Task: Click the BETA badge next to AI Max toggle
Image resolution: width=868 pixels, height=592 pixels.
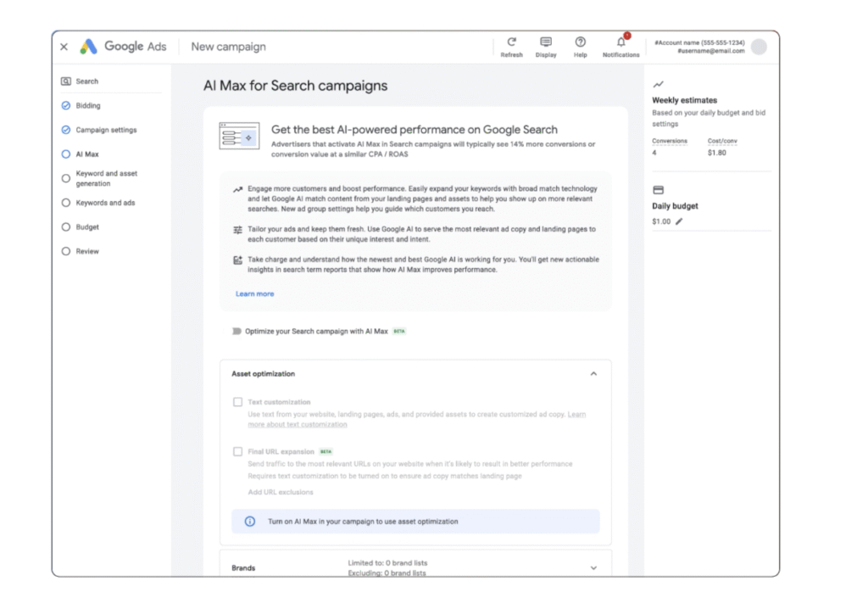Action: [399, 331]
